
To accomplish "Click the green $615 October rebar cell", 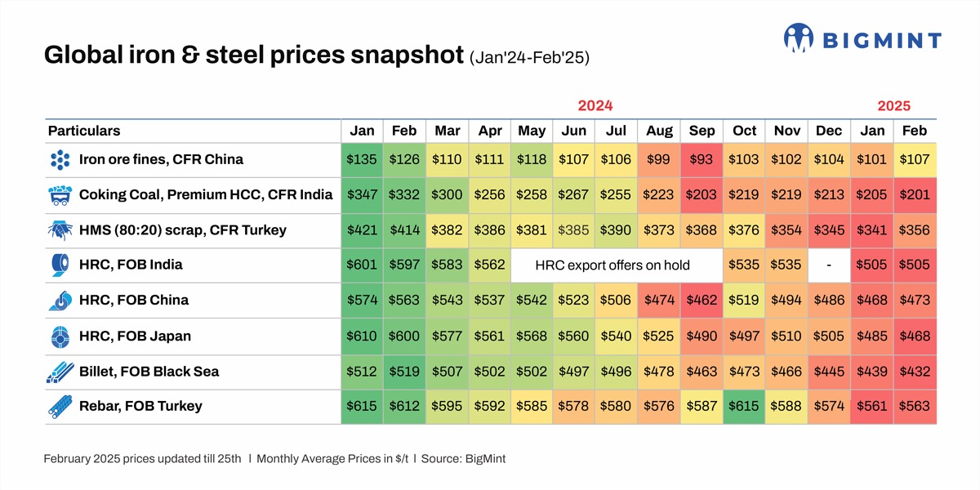I will [x=744, y=406].
